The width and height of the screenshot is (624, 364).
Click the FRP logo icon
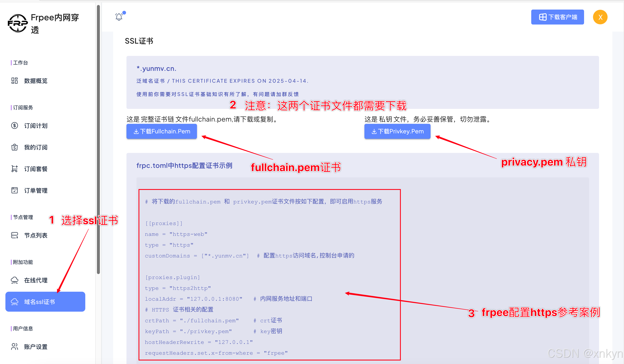coord(18,23)
